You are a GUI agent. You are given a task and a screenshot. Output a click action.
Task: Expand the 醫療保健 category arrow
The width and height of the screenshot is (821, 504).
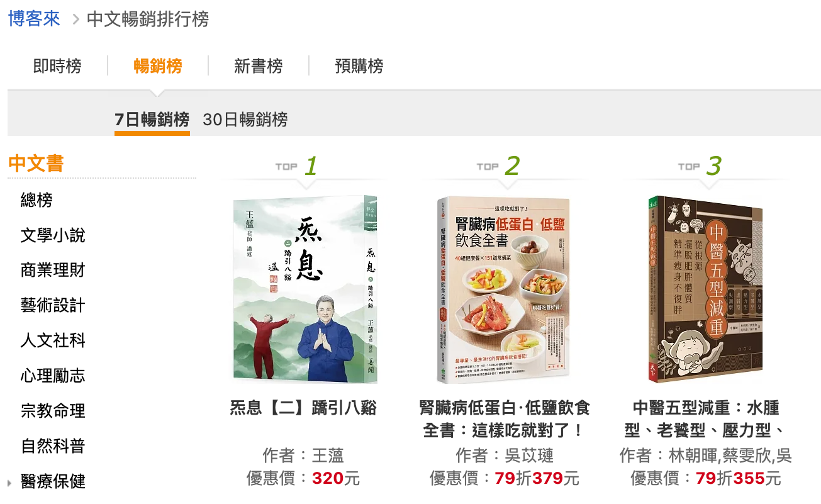coord(9,483)
